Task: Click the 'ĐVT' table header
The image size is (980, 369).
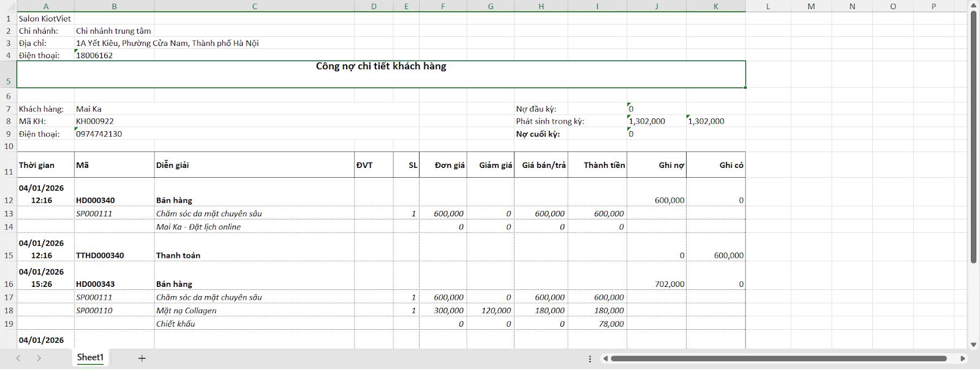Action: coord(374,165)
